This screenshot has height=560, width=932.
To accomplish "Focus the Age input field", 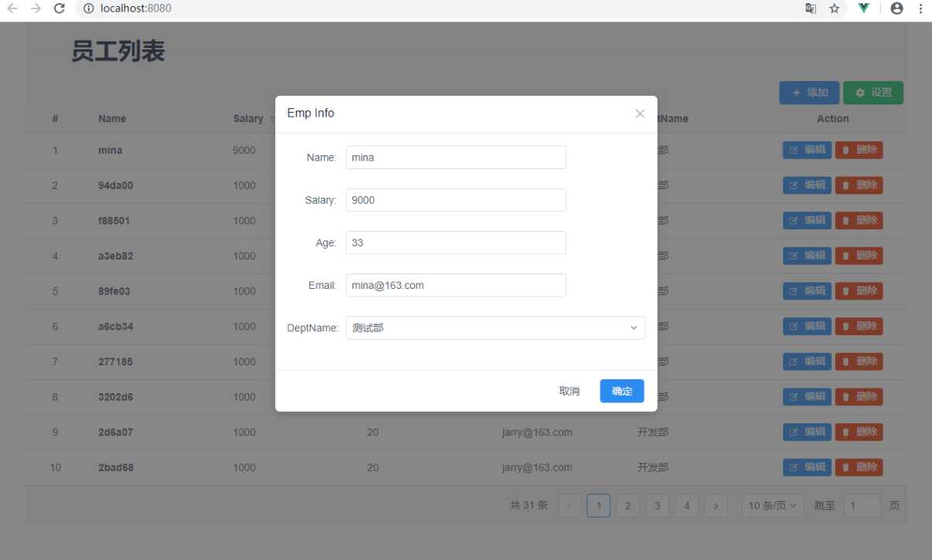I will pos(456,243).
